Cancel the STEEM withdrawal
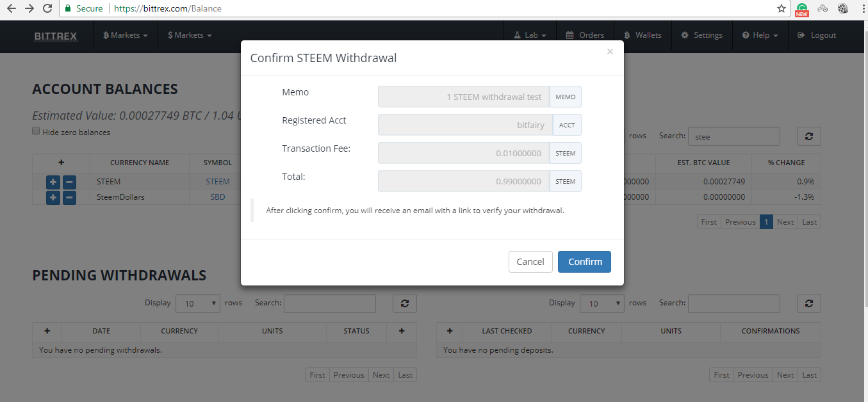The image size is (868, 402). tap(530, 262)
